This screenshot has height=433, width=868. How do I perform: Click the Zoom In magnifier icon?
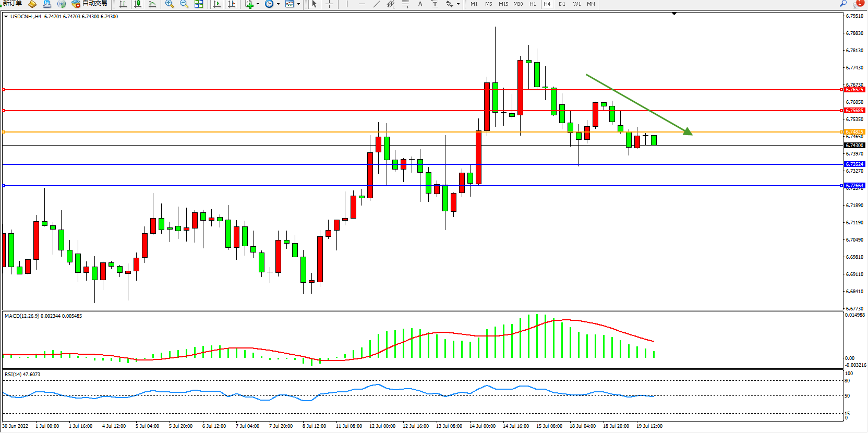coord(170,4)
